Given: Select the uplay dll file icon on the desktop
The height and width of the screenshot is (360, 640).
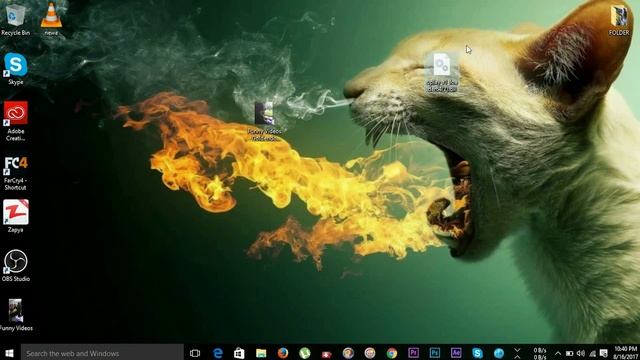Looking at the screenshot, I should [x=442, y=72].
